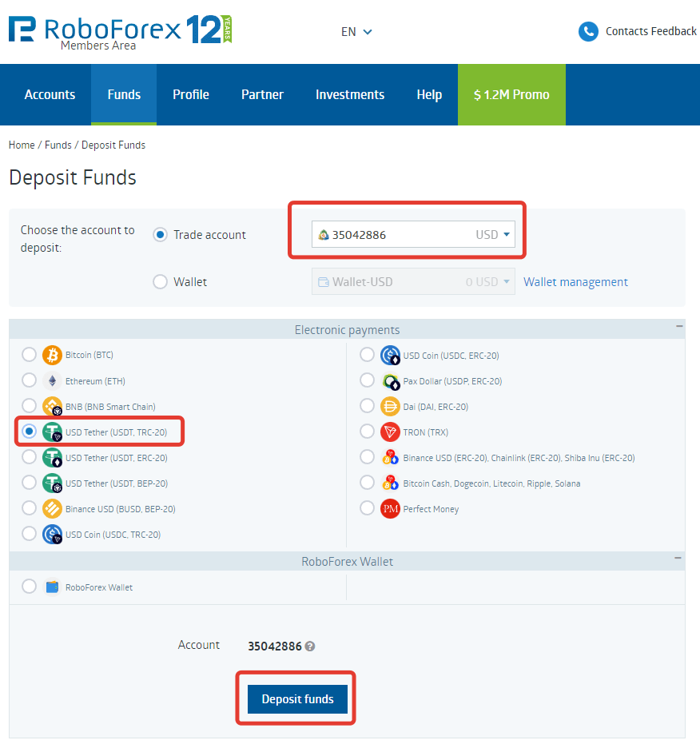Click the help question mark beside account number
700x744 pixels.
pos(310,647)
